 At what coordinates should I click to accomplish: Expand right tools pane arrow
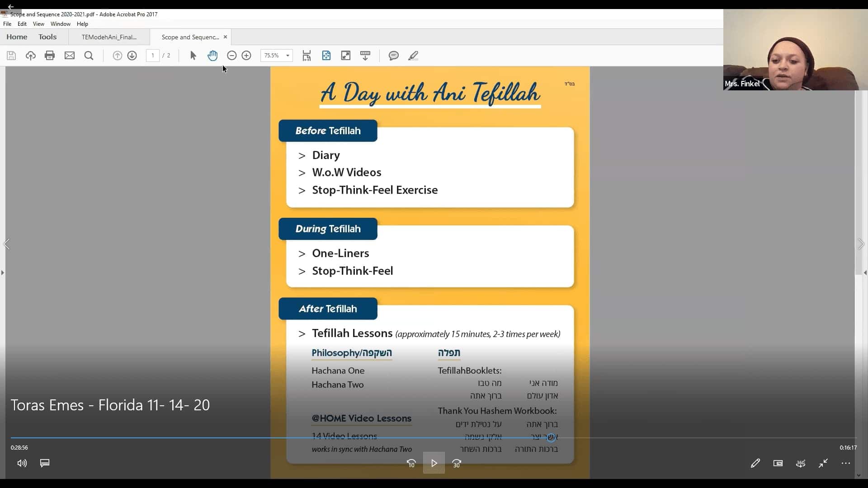tap(865, 272)
